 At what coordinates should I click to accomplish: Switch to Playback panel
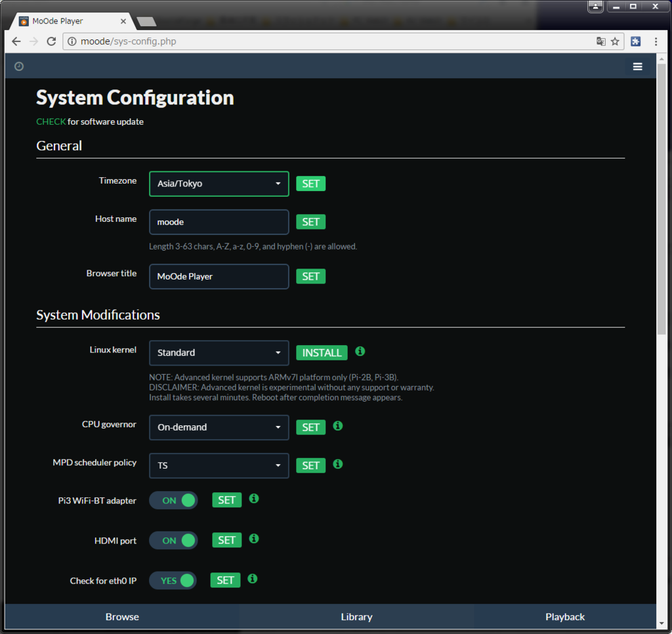[565, 616]
